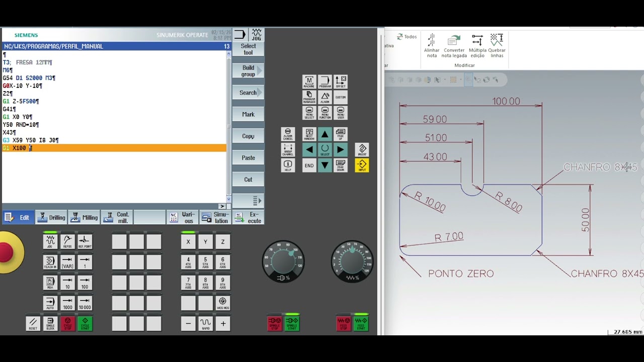The image size is (644, 362).
Task: Select the 1000 increment key
Action: point(67,303)
